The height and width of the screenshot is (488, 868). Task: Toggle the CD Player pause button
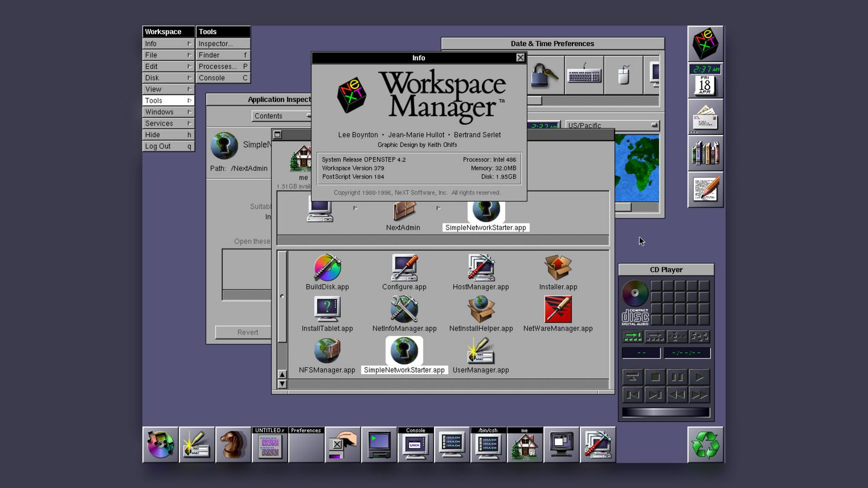pyautogui.click(x=677, y=377)
